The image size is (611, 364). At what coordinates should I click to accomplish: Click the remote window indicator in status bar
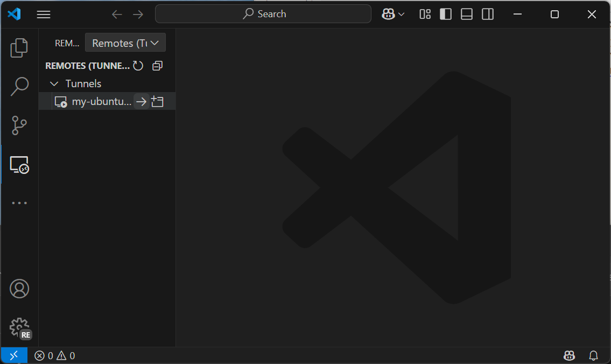pos(14,355)
